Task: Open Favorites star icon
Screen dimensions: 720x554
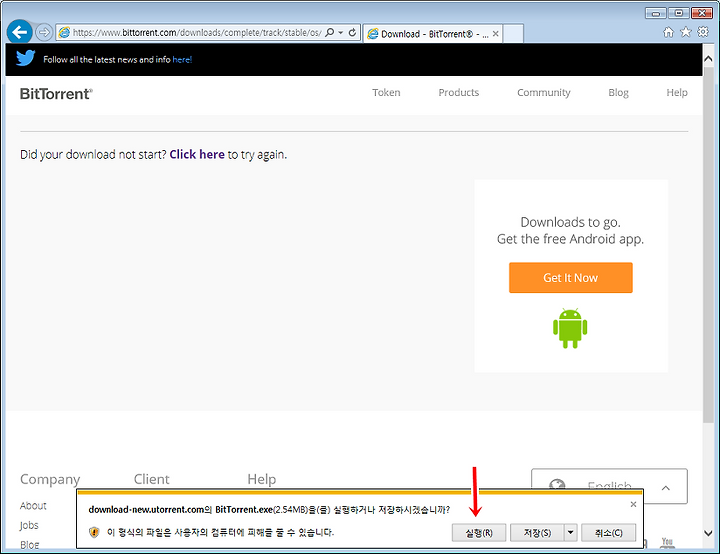Action: (686, 32)
